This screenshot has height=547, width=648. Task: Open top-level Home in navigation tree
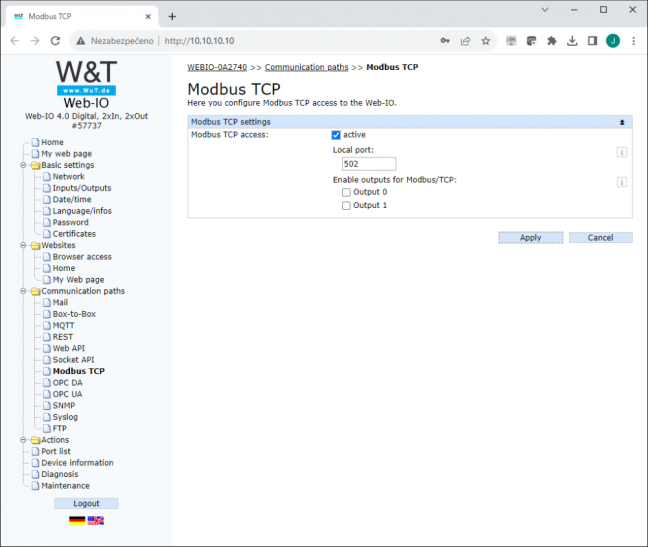tap(52, 142)
